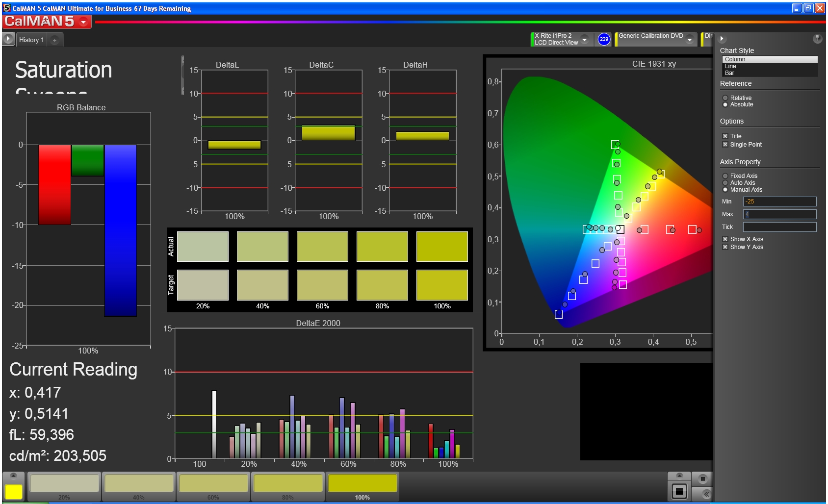The height and width of the screenshot is (504, 828).
Task: Click the pin knob on options panel
Action: pos(817,39)
